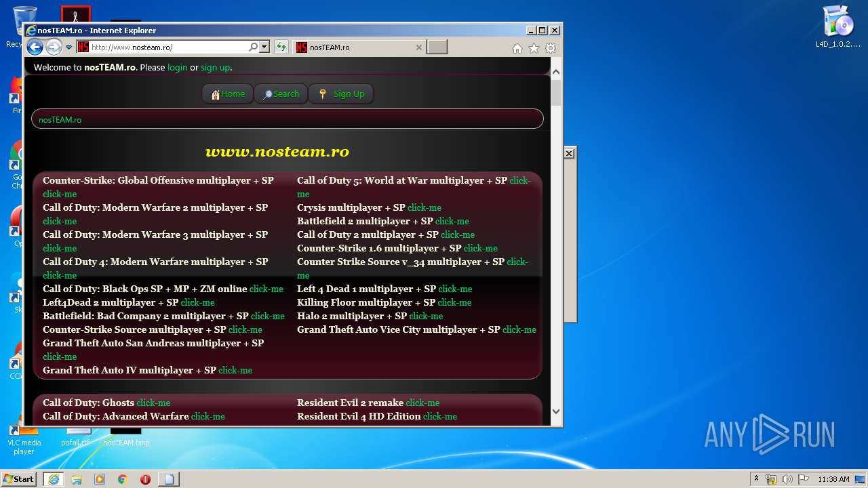Open click-me for Resident Evil 2 remake
Image resolution: width=868 pixels, height=488 pixels.
(423, 403)
